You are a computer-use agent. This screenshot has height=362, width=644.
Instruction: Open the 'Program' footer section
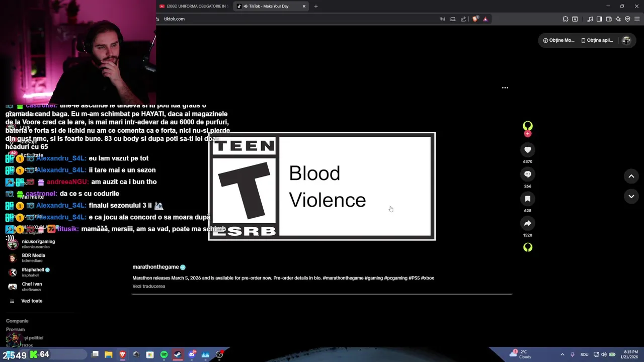15,330
